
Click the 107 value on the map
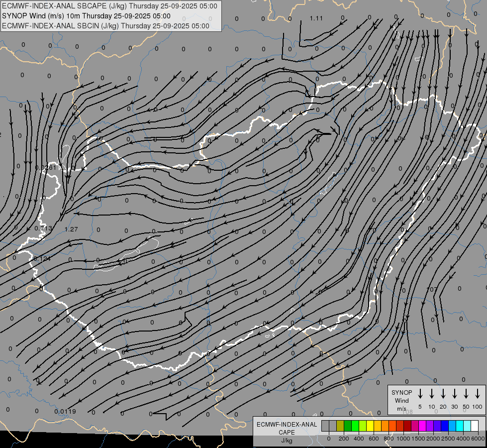click(x=432, y=289)
